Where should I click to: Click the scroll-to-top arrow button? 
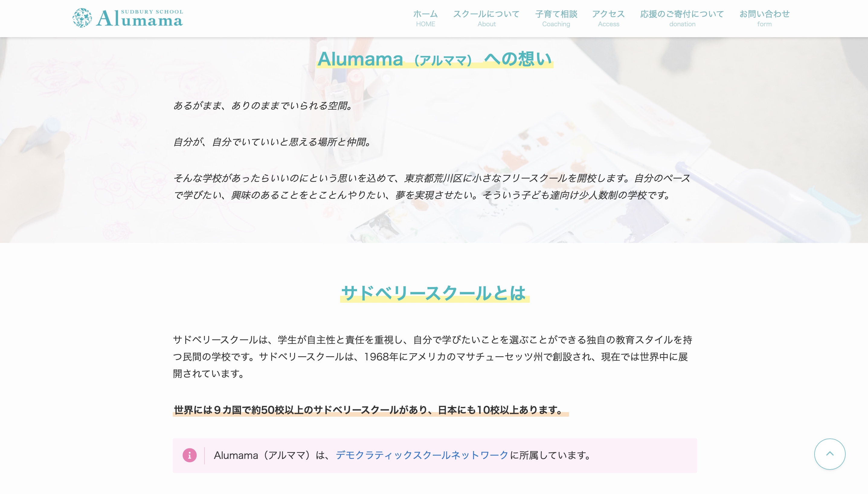pyautogui.click(x=830, y=454)
